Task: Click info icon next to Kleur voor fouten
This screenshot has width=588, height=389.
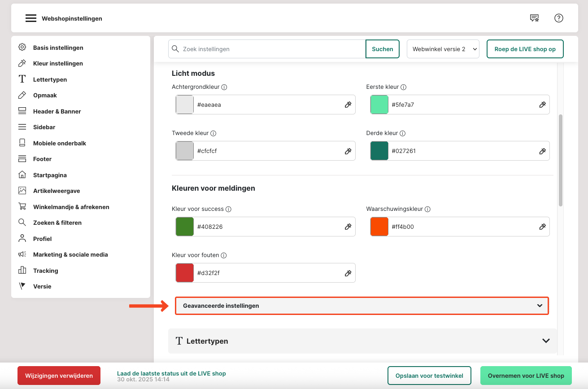Action: 224,255
